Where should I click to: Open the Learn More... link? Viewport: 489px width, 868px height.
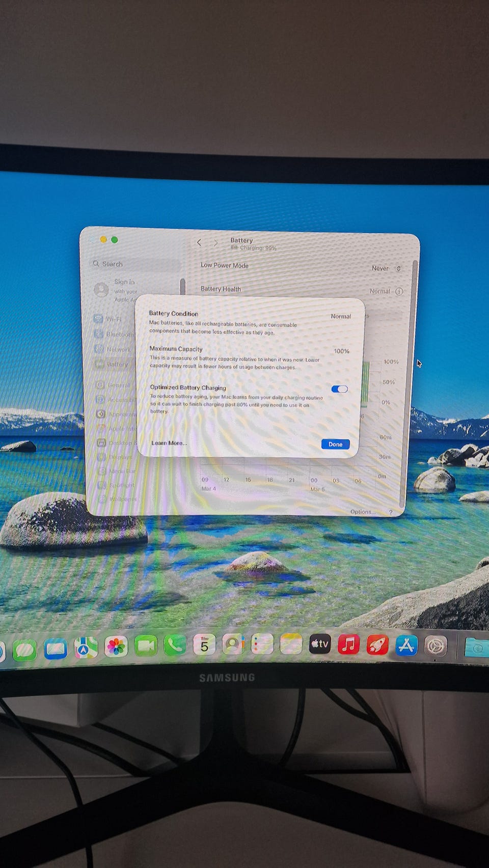coord(169,443)
